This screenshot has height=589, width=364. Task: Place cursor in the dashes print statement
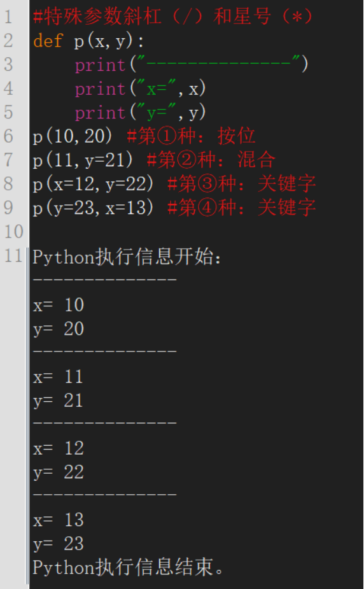tap(192, 64)
